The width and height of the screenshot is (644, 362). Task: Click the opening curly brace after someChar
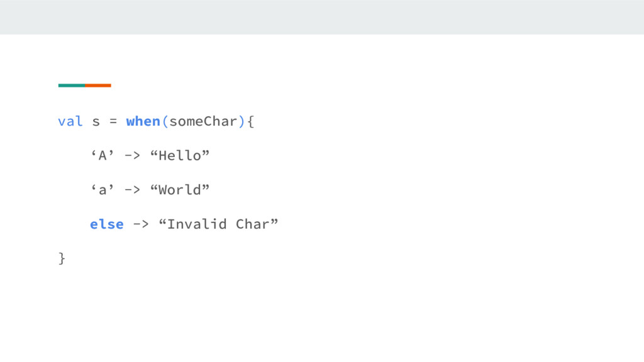coord(251,121)
